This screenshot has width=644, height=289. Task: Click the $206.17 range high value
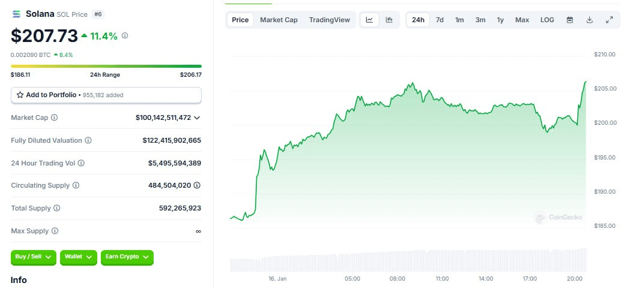click(x=191, y=75)
